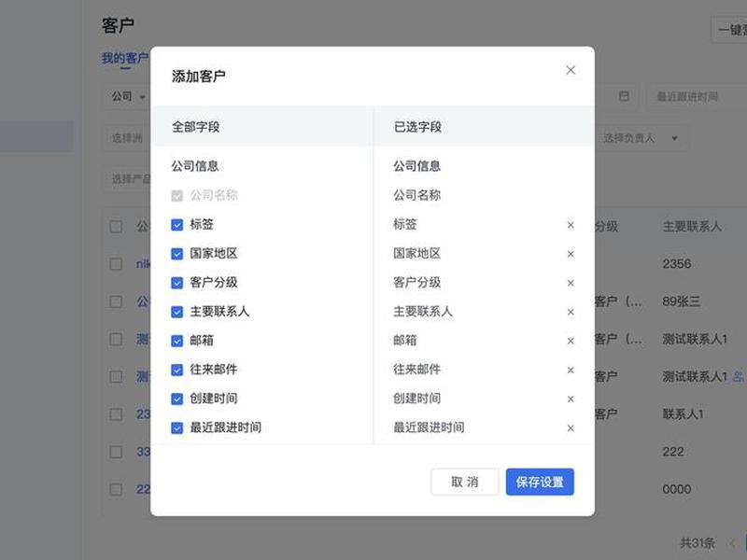747x560 pixels.
Task: Open the 选择负责人 dropdown behind the dialog
Action: (641, 138)
